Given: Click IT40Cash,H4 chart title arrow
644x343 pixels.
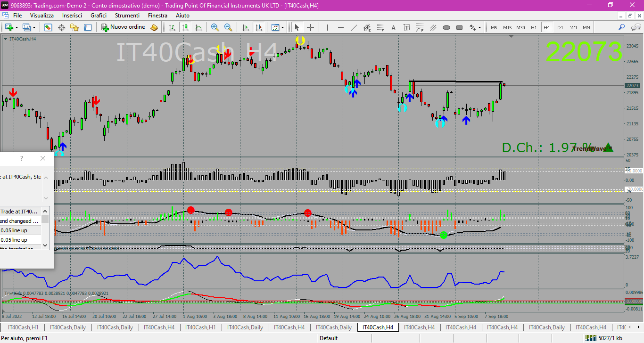Looking at the screenshot, I should click(x=5, y=39).
